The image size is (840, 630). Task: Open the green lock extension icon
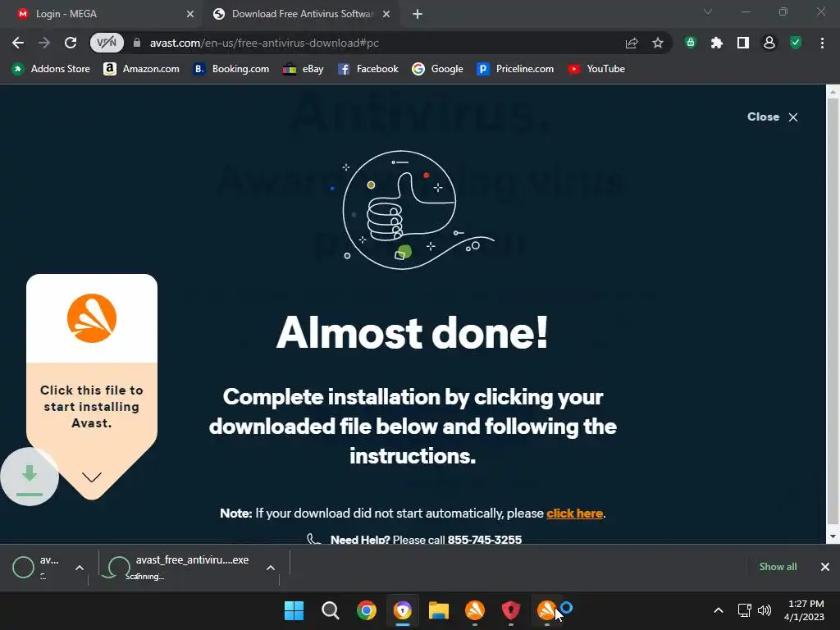[691, 43]
